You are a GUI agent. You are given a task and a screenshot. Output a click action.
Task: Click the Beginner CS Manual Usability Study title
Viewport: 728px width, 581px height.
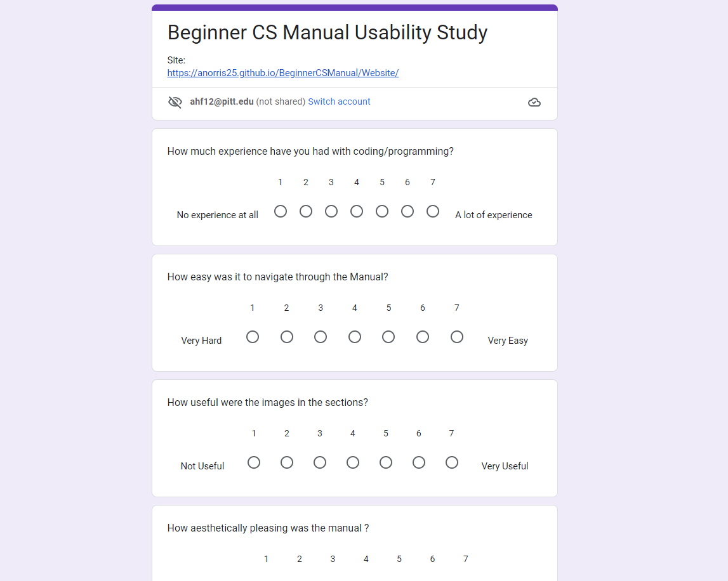point(327,32)
